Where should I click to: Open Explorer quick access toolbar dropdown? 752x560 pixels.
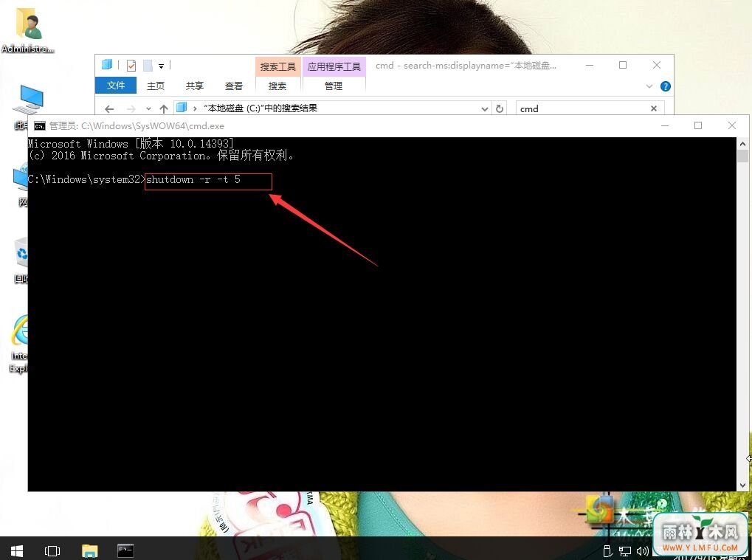[x=161, y=66]
